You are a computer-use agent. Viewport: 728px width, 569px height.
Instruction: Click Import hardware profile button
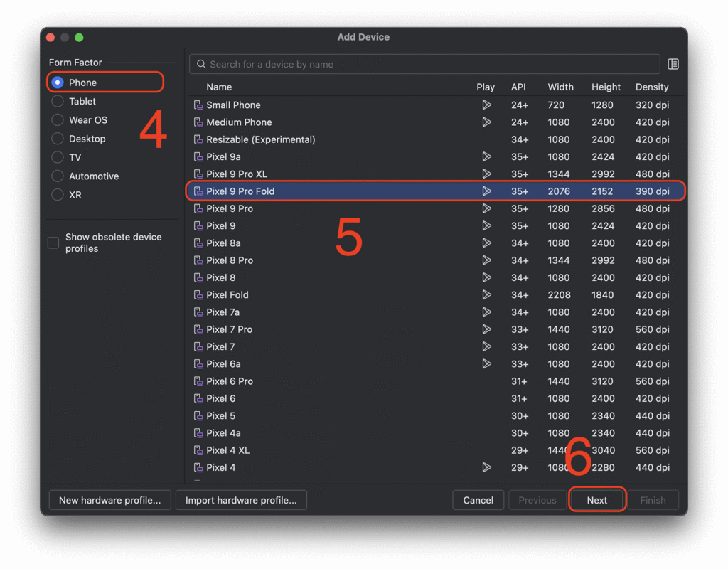click(241, 500)
